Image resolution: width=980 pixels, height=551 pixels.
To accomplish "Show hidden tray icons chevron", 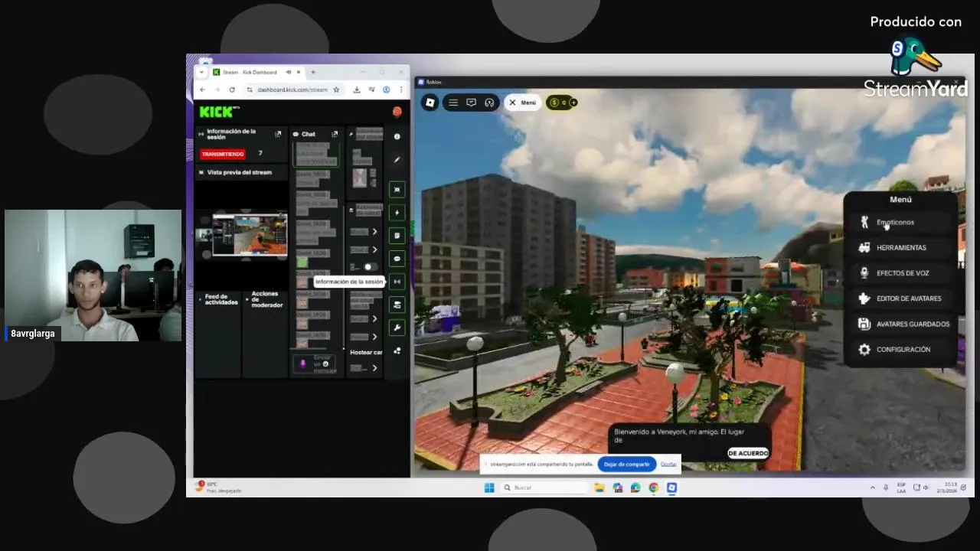I will (872, 487).
